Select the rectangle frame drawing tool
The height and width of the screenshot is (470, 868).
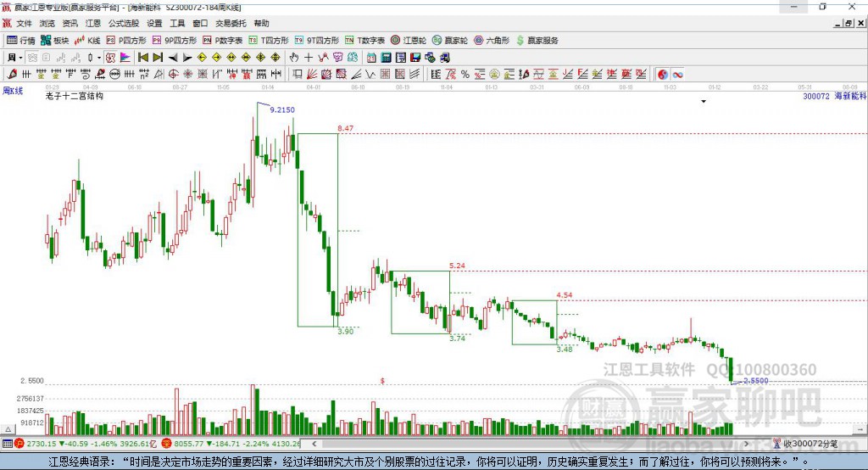pos(298,75)
